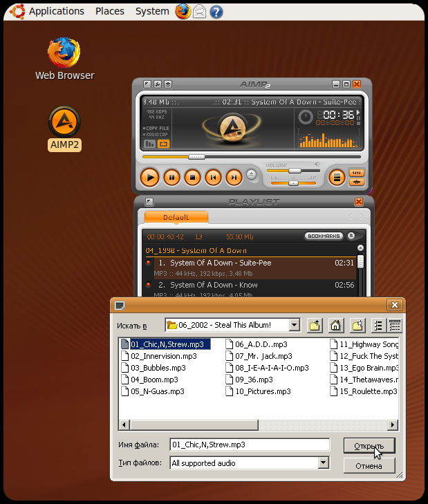Click playlist scrollbar up arrow
428x504 pixels.
[360, 248]
